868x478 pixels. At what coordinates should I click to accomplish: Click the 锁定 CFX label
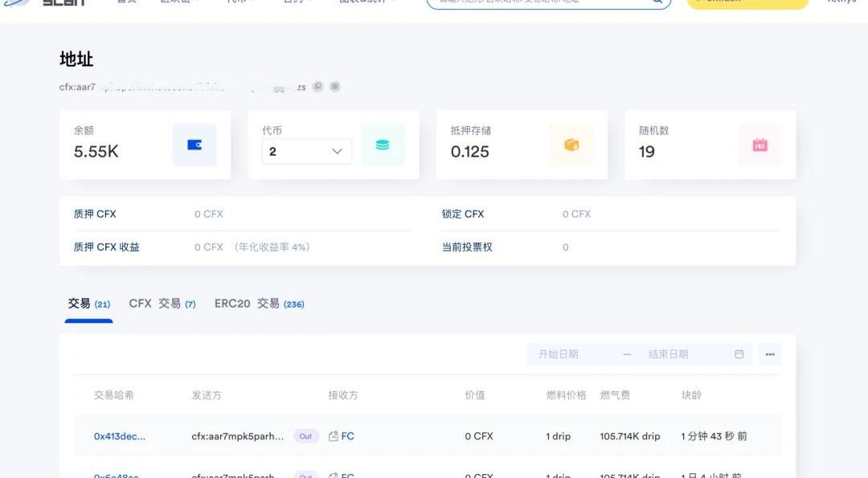point(463,214)
